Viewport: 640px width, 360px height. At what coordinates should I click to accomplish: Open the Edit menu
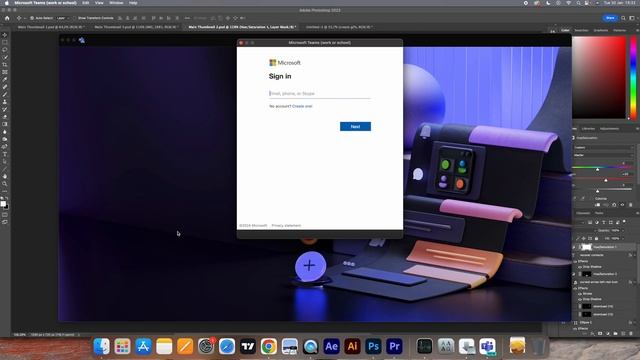(x=86, y=3)
